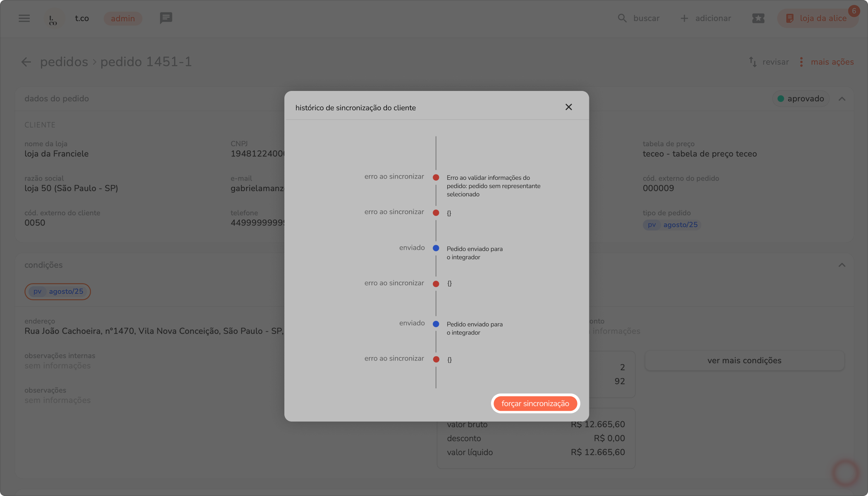Open the hamburger menu icon

coord(24,18)
